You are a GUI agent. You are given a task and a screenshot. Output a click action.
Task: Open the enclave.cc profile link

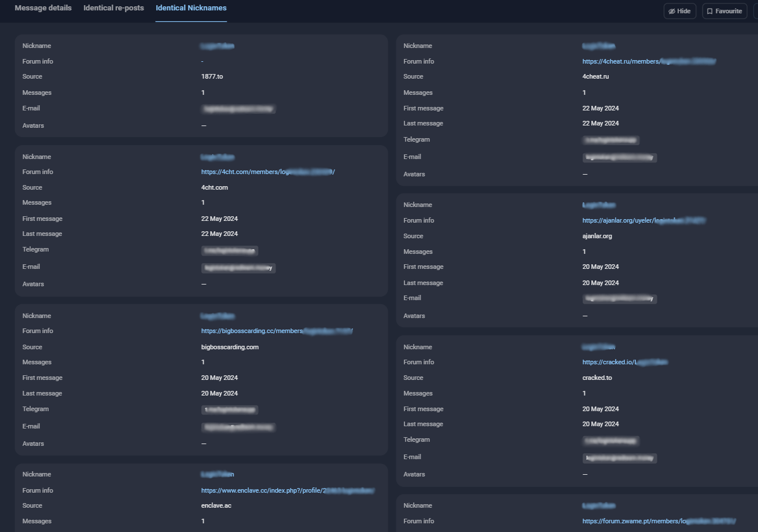[288, 490]
